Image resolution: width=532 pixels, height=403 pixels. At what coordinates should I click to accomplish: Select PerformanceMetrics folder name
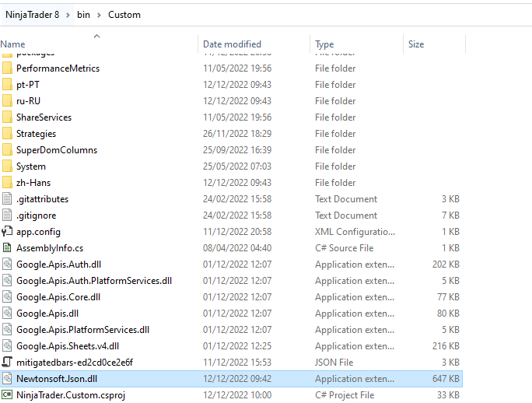tap(58, 68)
